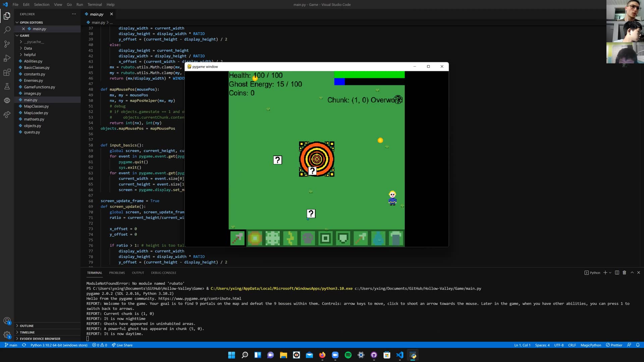Open the Extensions view in VS Code
Viewport: 644px width, 362px height.
click(7, 72)
